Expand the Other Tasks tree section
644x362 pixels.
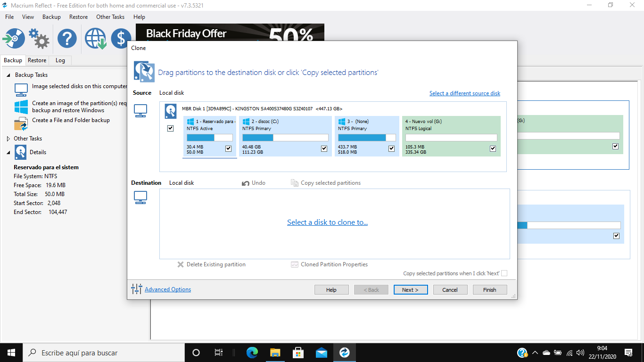pyautogui.click(x=8, y=139)
